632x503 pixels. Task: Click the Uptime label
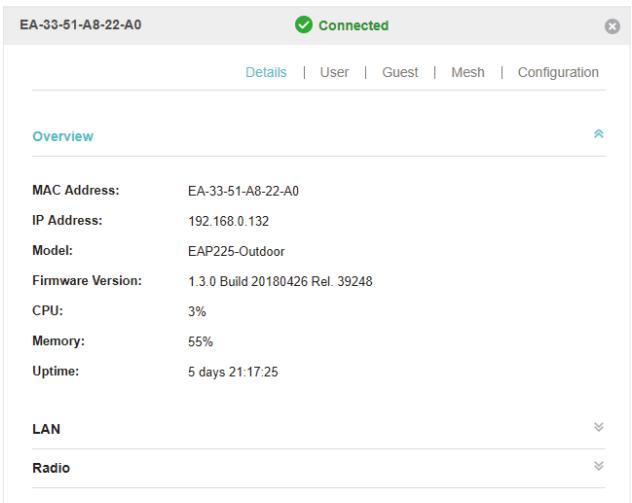[x=56, y=371]
